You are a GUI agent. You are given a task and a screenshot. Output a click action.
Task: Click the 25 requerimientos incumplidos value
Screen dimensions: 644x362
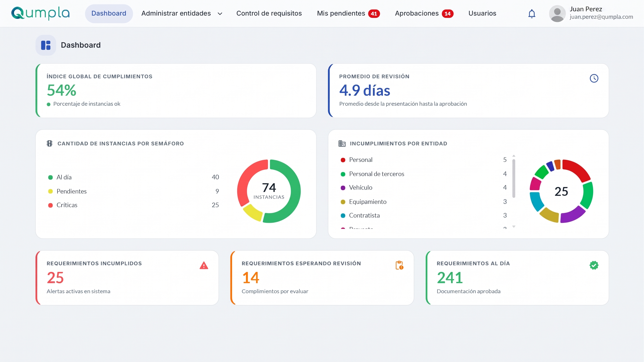point(55,277)
